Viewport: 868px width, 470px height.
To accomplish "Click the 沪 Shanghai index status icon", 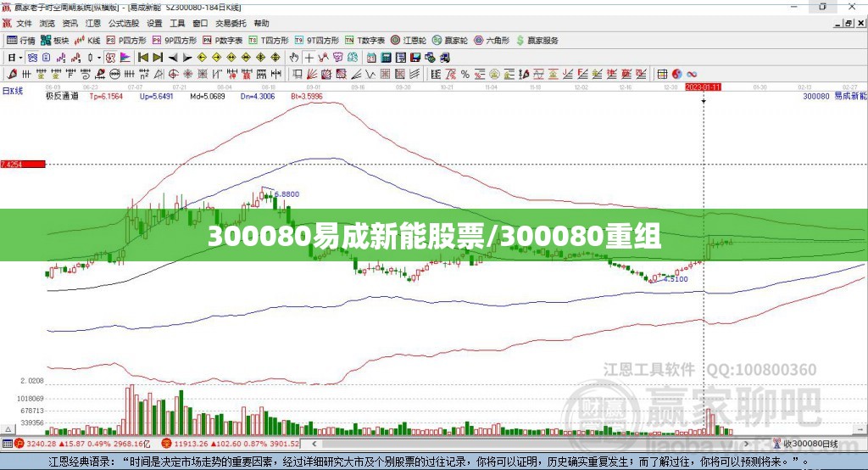I will pos(19,444).
